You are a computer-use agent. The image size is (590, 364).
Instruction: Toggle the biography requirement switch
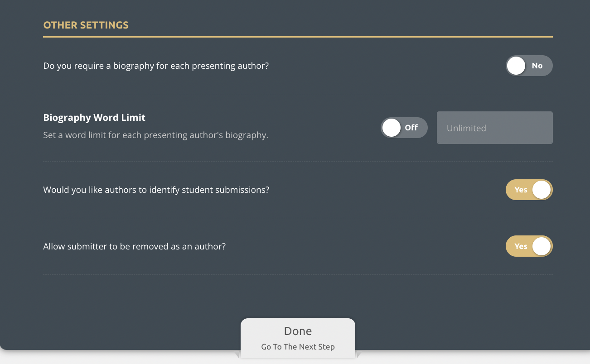tap(529, 66)
